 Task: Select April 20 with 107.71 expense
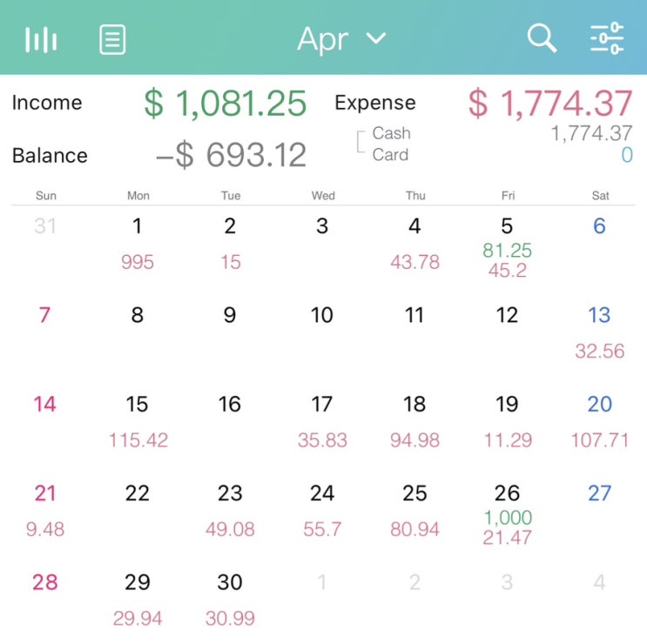pos(600,421)
